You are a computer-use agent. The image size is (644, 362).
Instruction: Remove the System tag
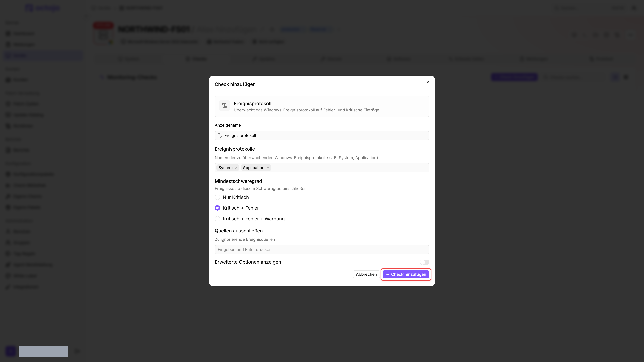point(236,168)
